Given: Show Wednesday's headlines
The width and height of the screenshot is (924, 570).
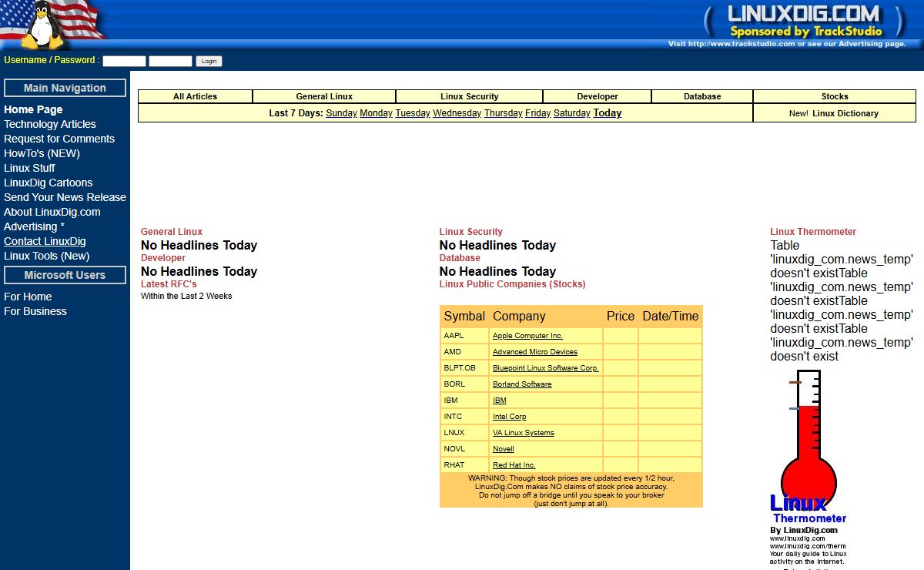Looking at the screenshot, I should [457, 113].
